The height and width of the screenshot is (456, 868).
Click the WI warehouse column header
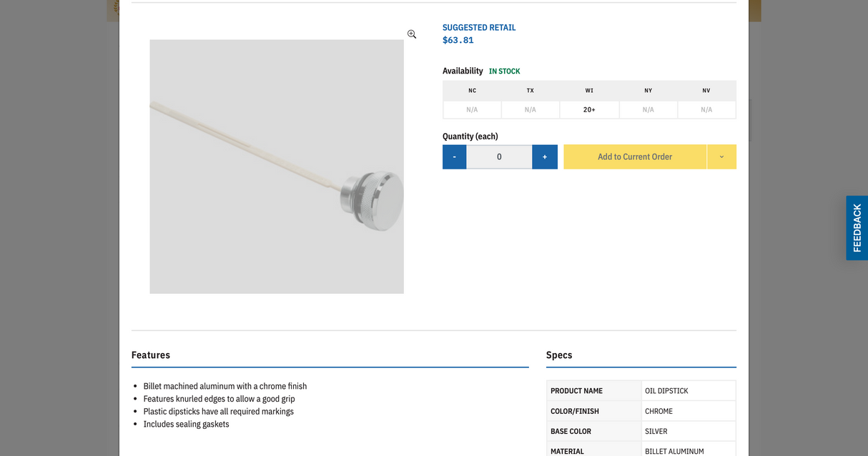[589, 91]
